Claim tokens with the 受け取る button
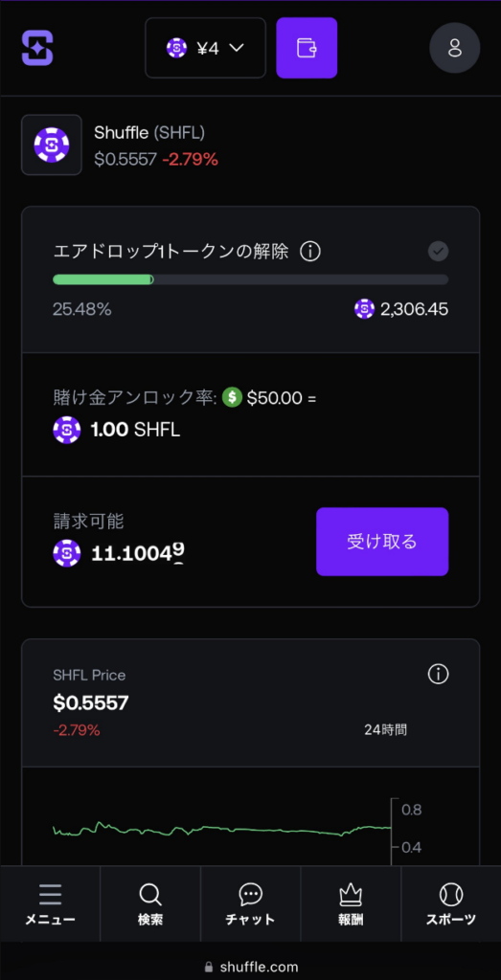Viewport: 501px width, 980px height. (382, 542)
